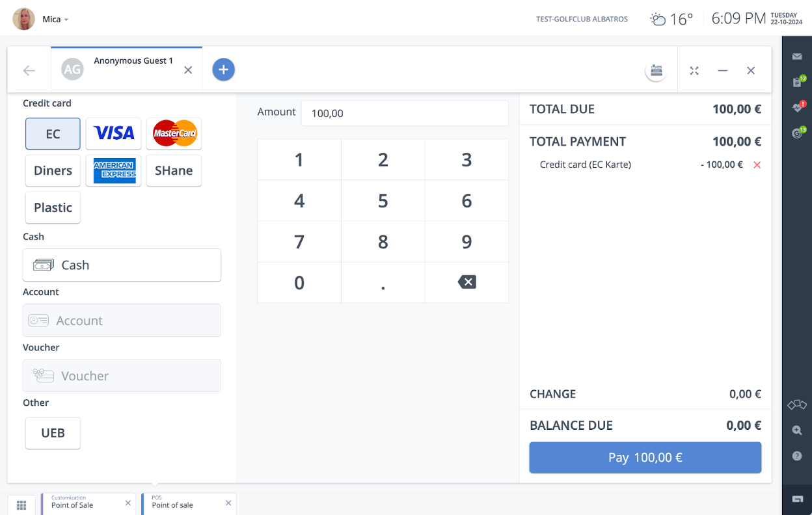The image size is (812, 515).
Task: Choose American Express card option
Action: pos(113,170)
